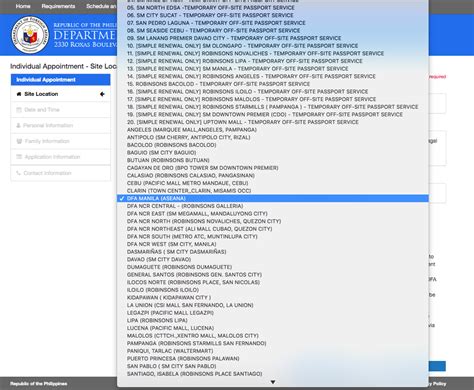Click the person icon beside Personal Information
The width and height of the screenshot is (474, 390).
(x=18, y=125)
